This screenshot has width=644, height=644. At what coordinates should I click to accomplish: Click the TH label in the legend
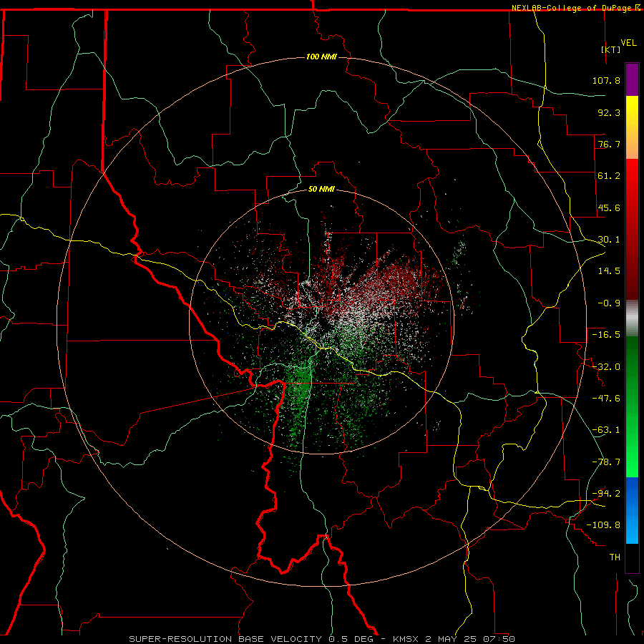615,557
